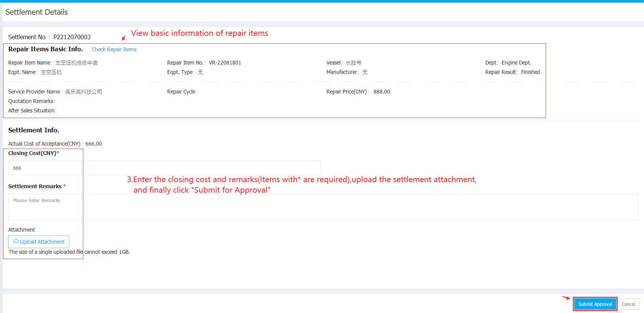Viewport: 644px width, 313px height.
Task: Cancel the settlement form
Action: (x=628, y=304)
